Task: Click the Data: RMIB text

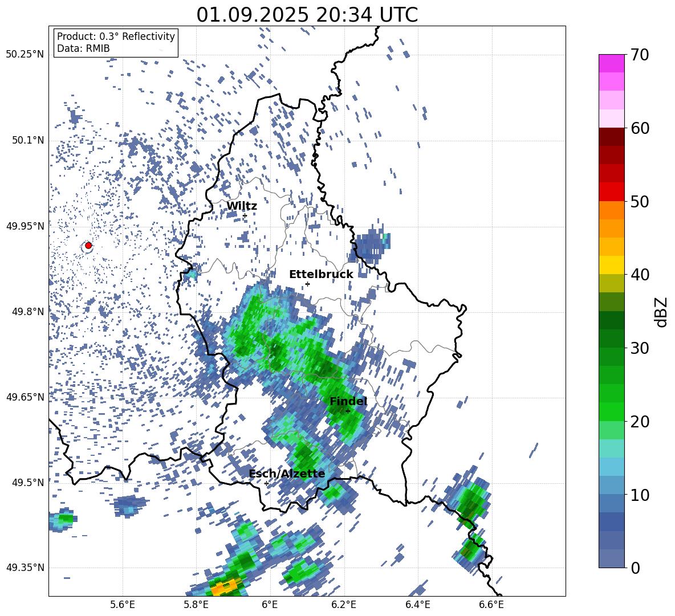Action: [83, 48]
